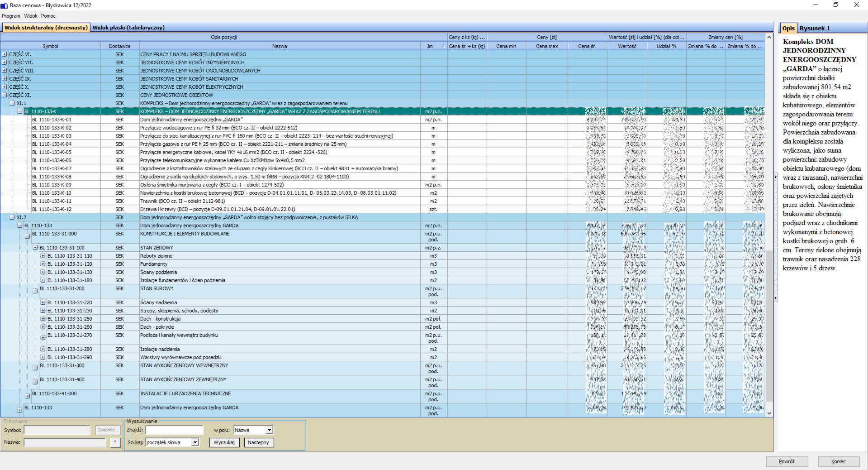Expand STAN WYKOŃCZENIOWY ZEWNĘTRZNY node
Screen dimensions: 868x470
pyautogui.click(x=35, y=382)
